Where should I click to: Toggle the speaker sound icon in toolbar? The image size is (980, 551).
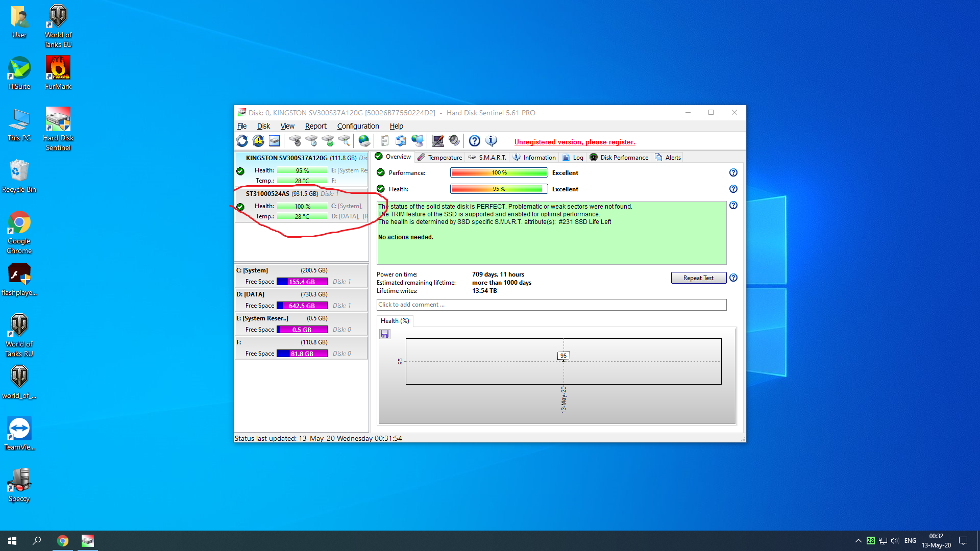[454, 141]
